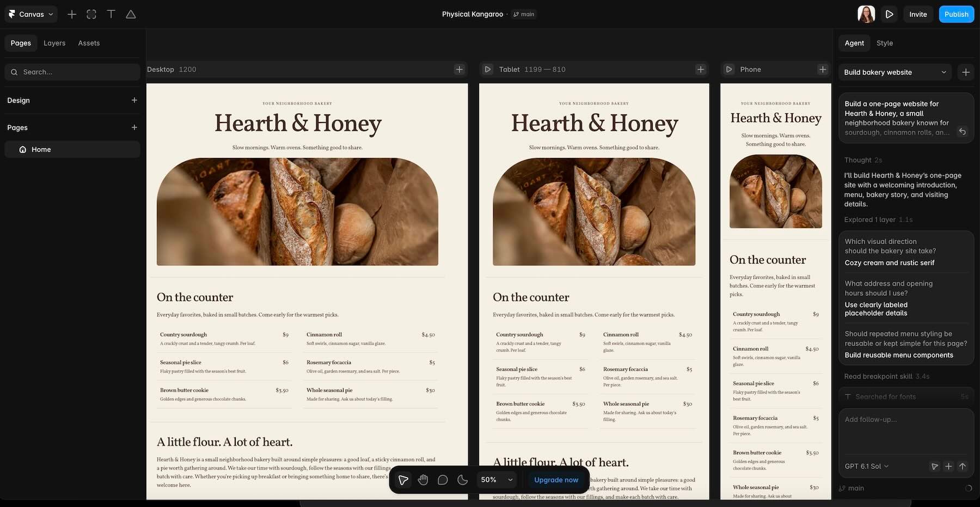Switch to the Pages tab
This screenshot has width=980, height=507.
(x=21, y=43)
